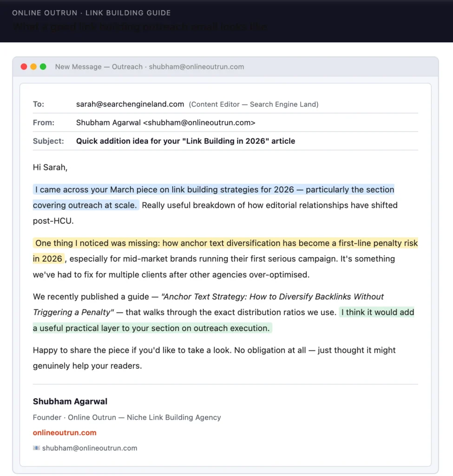Open the onlineoutrun.com website link

pos(65,432)
